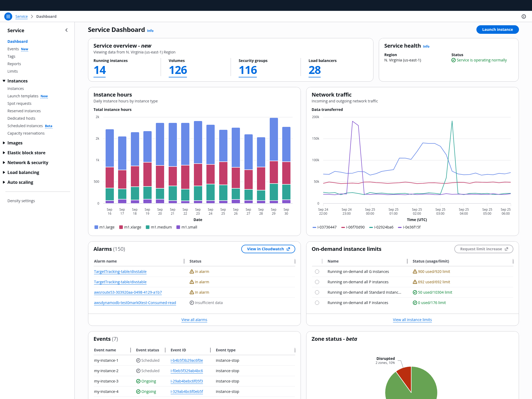Image resolution: width=532 pixels, height=399 pixels.
Task: Select Running on-demand all F instances radio
Action: (x=317, y=303)
